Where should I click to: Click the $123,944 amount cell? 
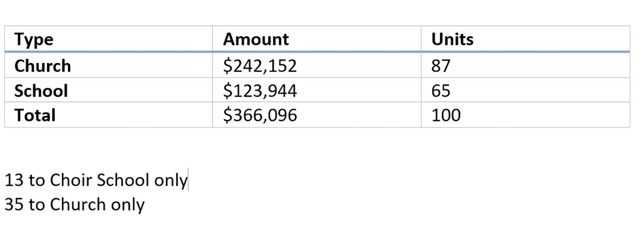tap(260, 91)
